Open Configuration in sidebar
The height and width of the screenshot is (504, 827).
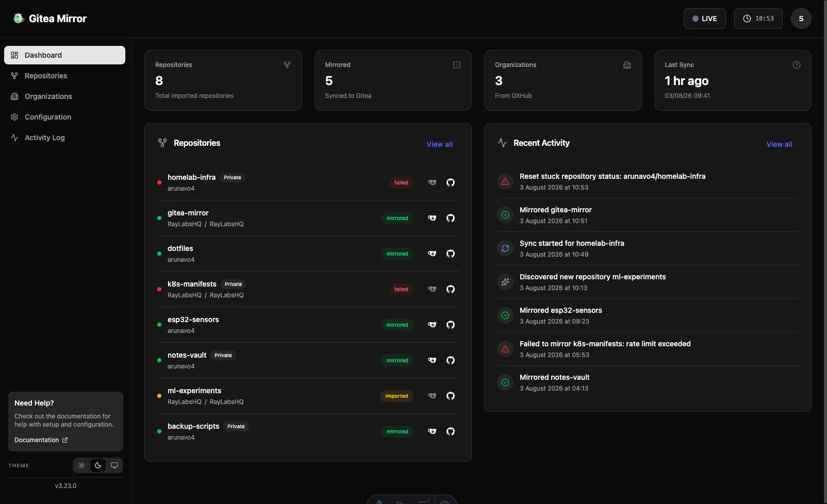point(64,117)
